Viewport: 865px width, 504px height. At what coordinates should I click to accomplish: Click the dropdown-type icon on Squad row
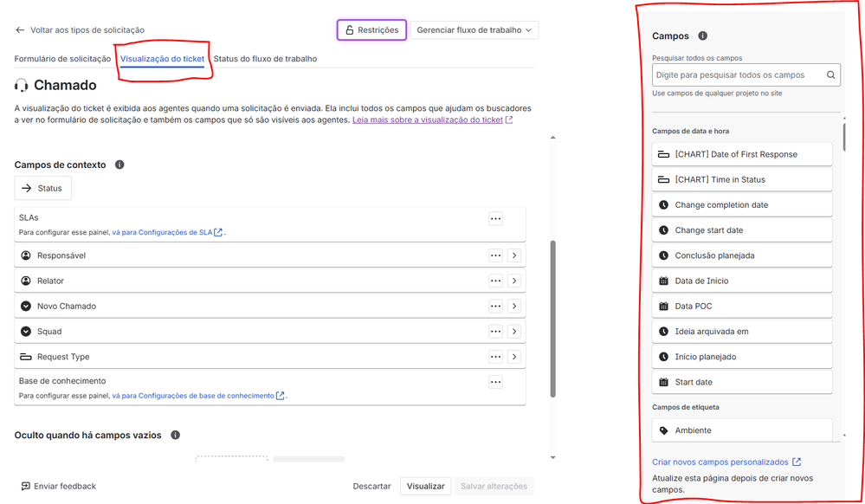[25, 332]
